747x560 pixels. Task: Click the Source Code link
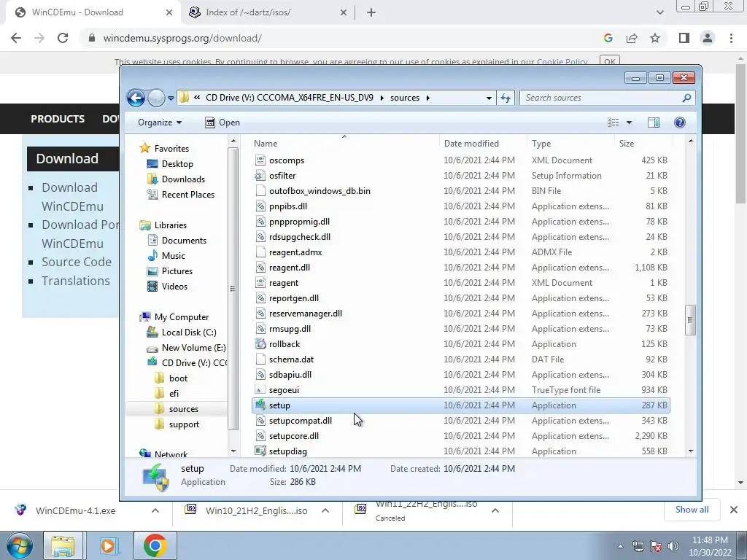click(77, 262)
